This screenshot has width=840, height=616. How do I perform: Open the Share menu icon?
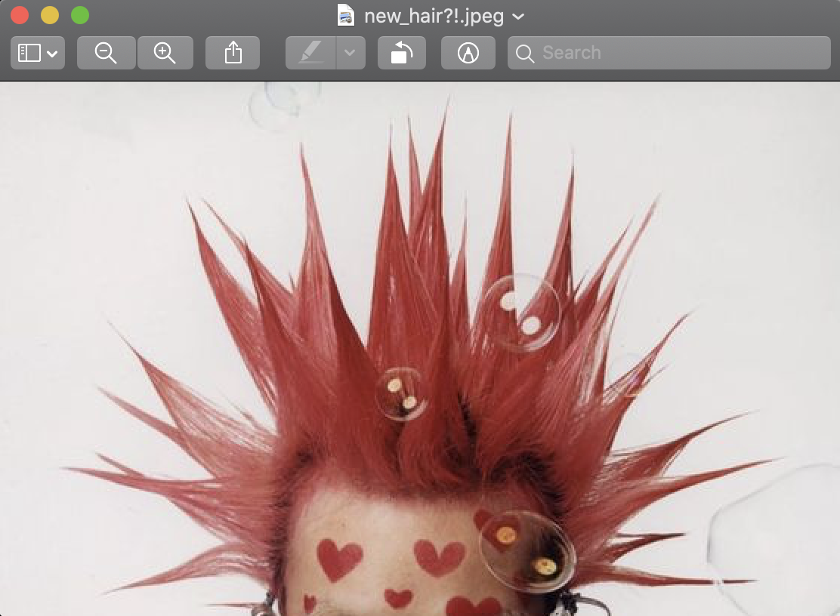coord(233,53)
